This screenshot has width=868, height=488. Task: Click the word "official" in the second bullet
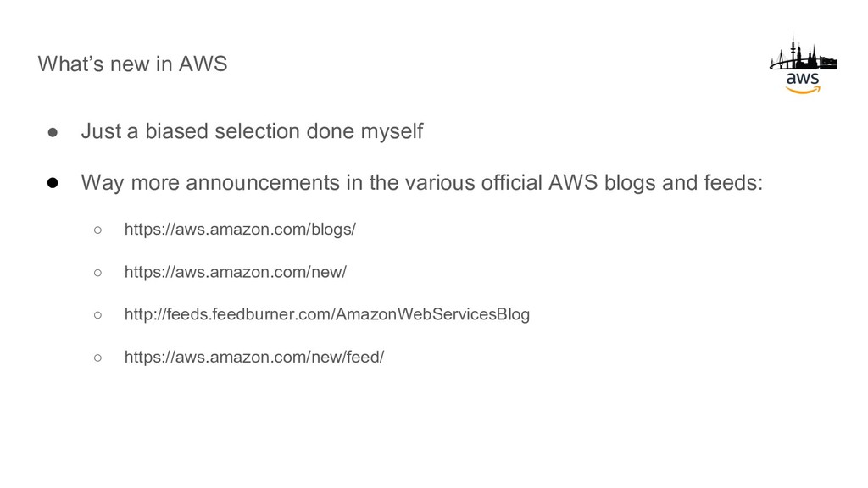(511, 183)
